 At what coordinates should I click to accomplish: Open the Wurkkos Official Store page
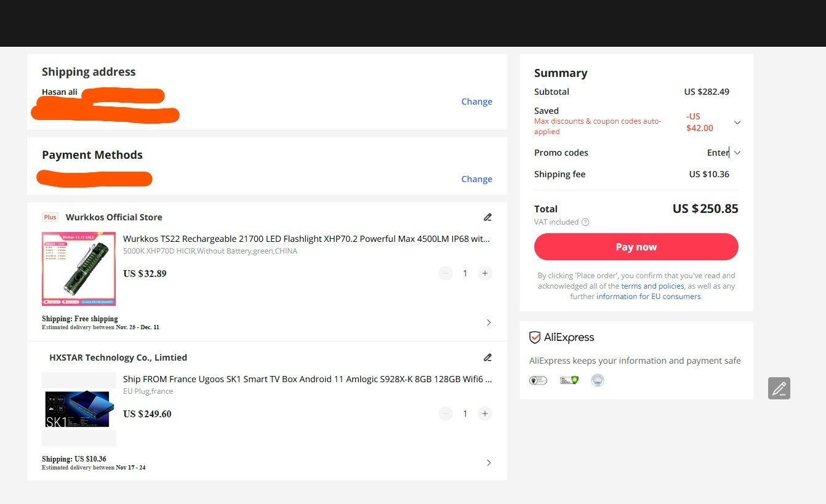point(114,217)
